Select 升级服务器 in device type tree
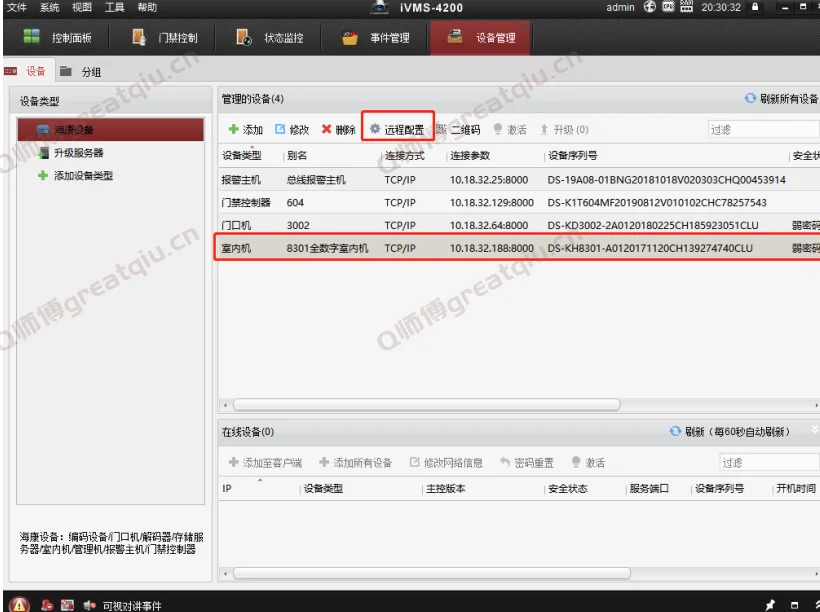Viewport: 820px width, 612px height. tap(78, 153)
